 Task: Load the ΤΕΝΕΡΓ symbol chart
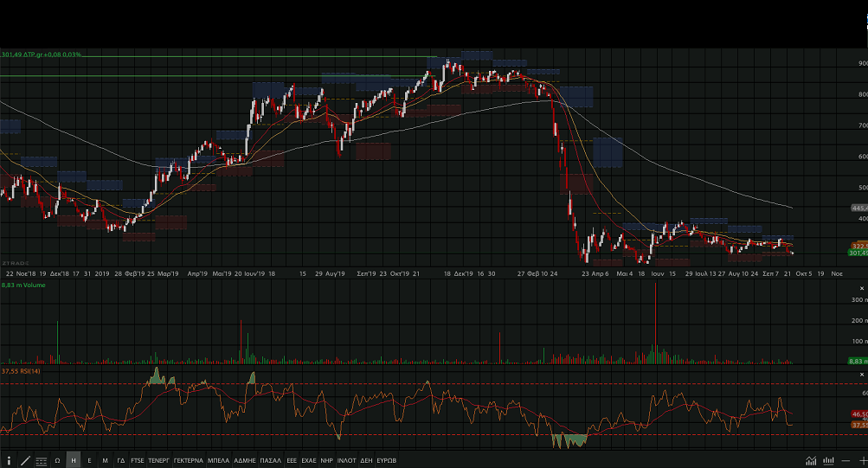point(159,460)
